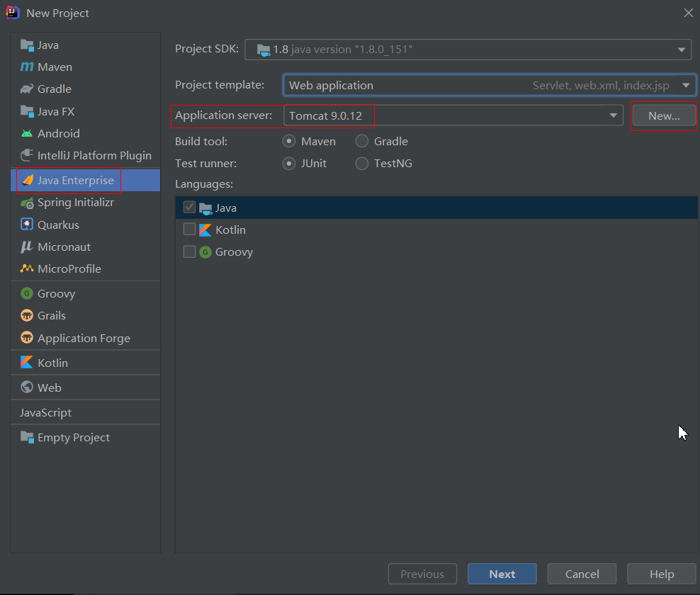Click the Groovy row text in Languages
This screenshot has width=700, height=595.
(235, 252)
